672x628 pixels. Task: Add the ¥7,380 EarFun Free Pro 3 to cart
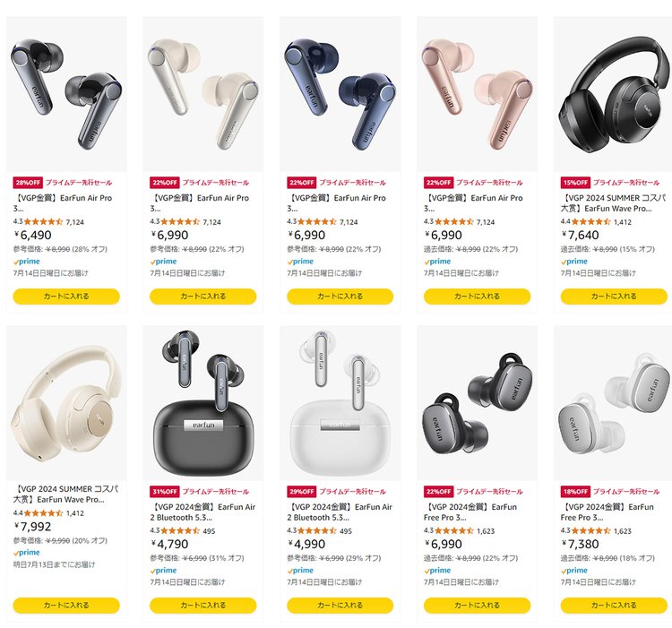614,606
